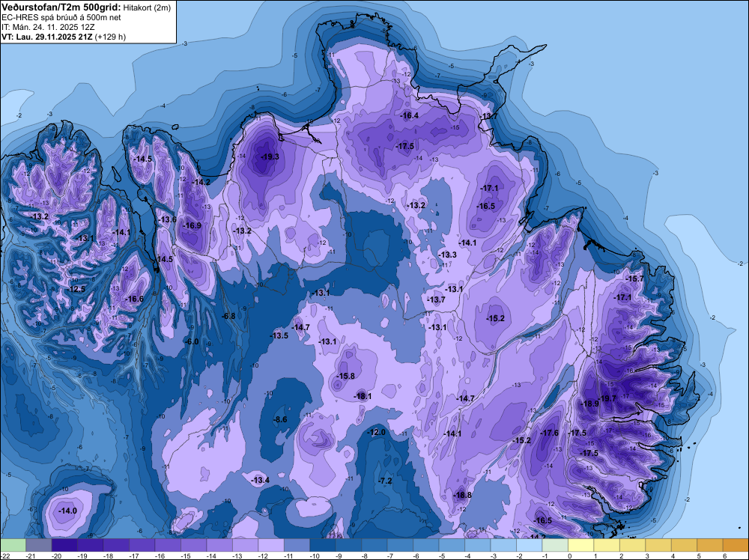Viewport: 749px width, 560px height.
Task: Select the legend swatch labeled -8
Action: pos(374,545)
